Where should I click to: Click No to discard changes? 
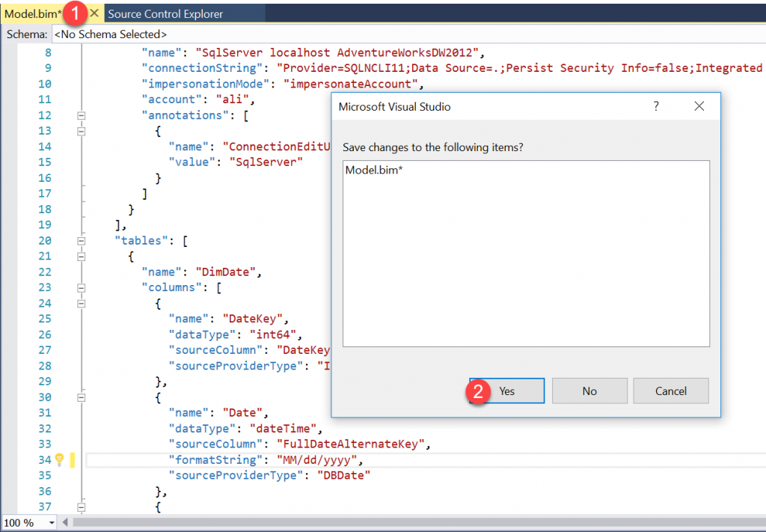(589, 391)
